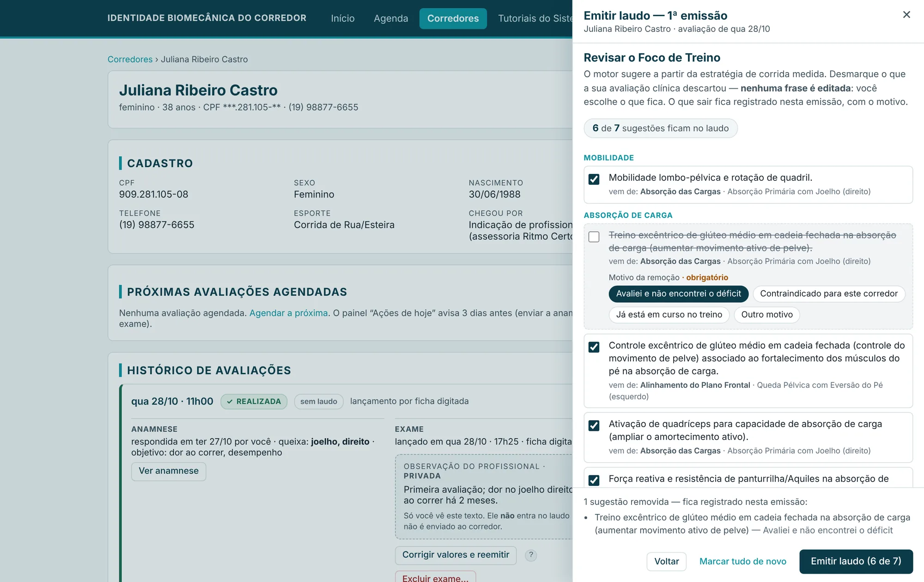Open Ver anamnese button
Screen dimensions: 924x582
[x=169, y=471]
